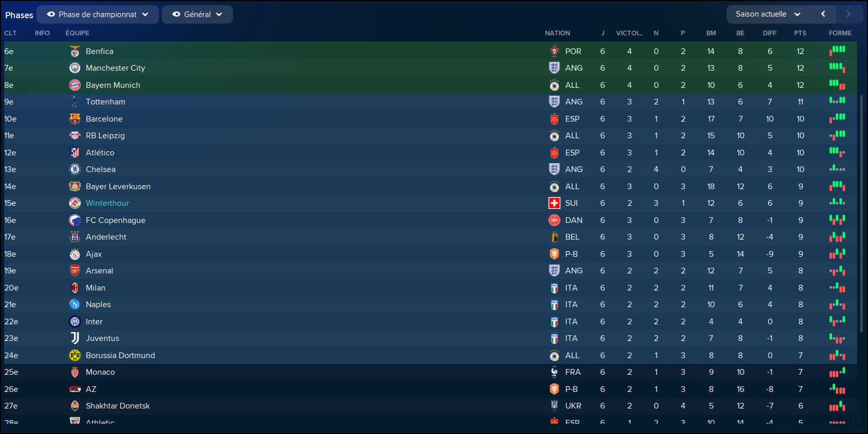Sort table by DIFF column header
This screenshot has height=434, width=868.
769,33
